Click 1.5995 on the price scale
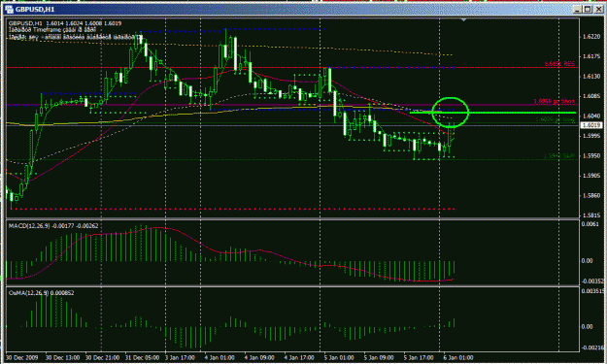Screen dimensions: 607x364 pos(591,136)
